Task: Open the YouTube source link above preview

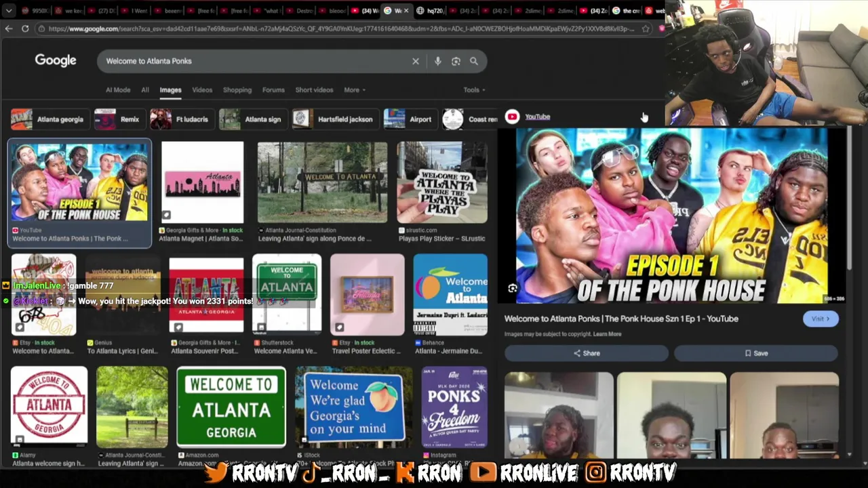Action: click(537, 117)
